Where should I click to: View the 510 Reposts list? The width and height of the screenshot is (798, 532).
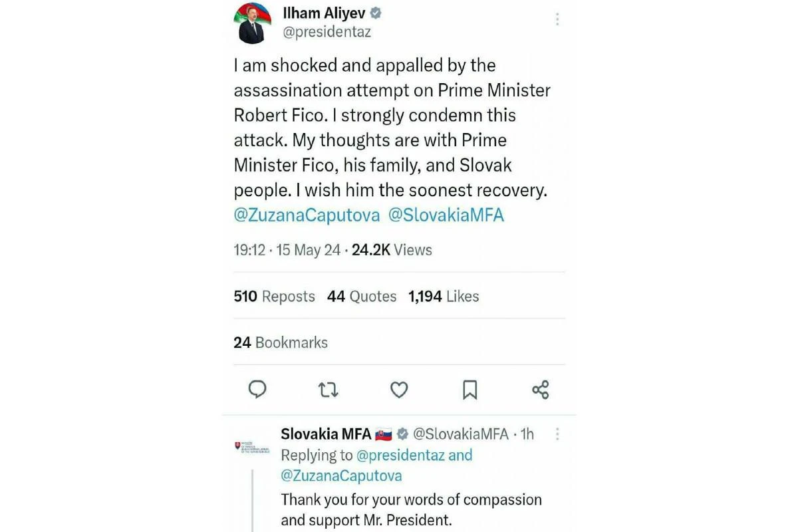(x=274, y=297)
